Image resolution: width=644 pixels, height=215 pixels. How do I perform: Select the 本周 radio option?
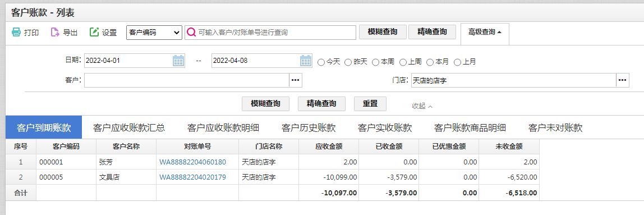click(x=375, y=62)
